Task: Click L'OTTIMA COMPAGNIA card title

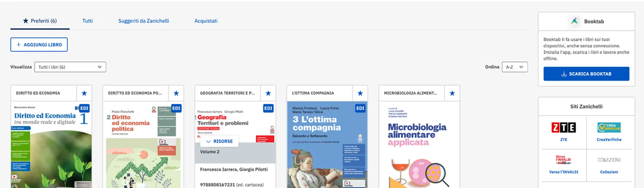Action: pos(313,93)
